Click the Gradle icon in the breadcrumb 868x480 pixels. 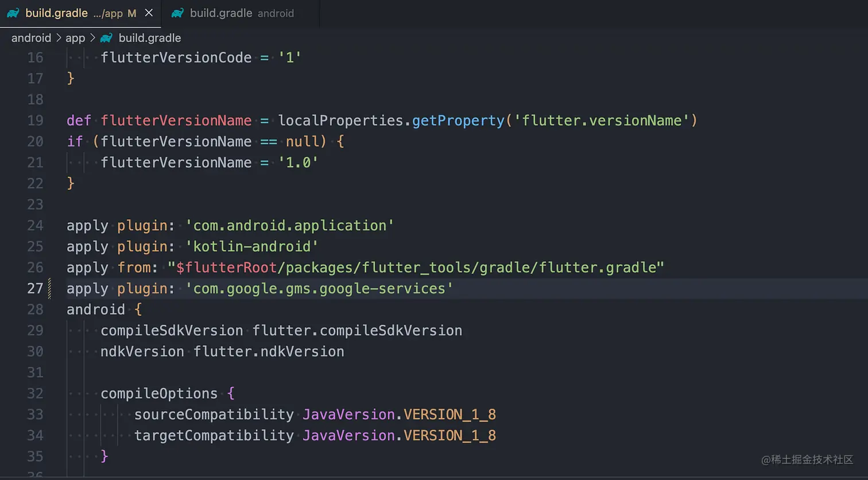point(106,38)
